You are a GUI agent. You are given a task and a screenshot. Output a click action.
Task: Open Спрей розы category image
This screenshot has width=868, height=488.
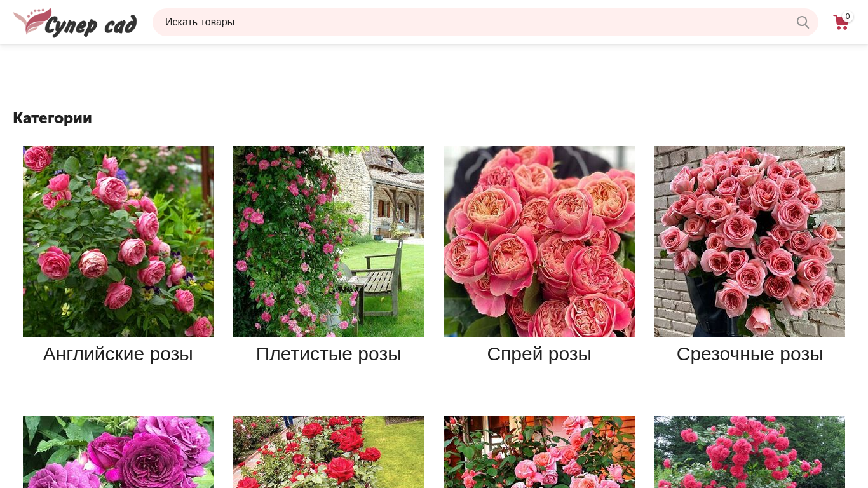click(x=539, y=241)
